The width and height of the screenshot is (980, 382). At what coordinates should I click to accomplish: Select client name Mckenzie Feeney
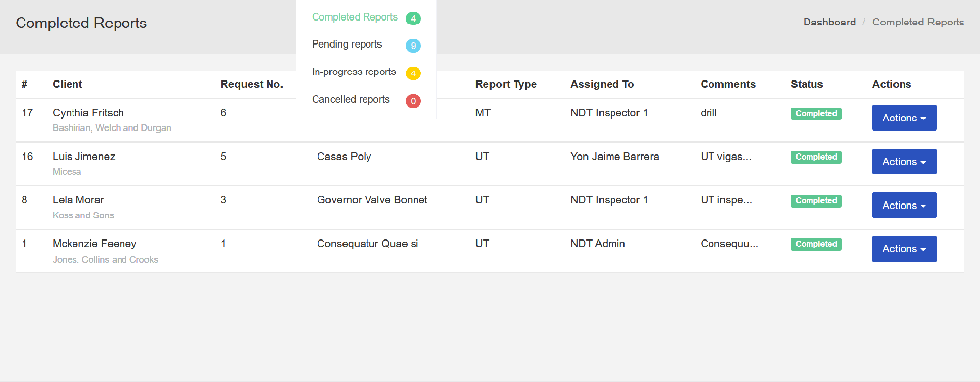click(x=94, y=244)
